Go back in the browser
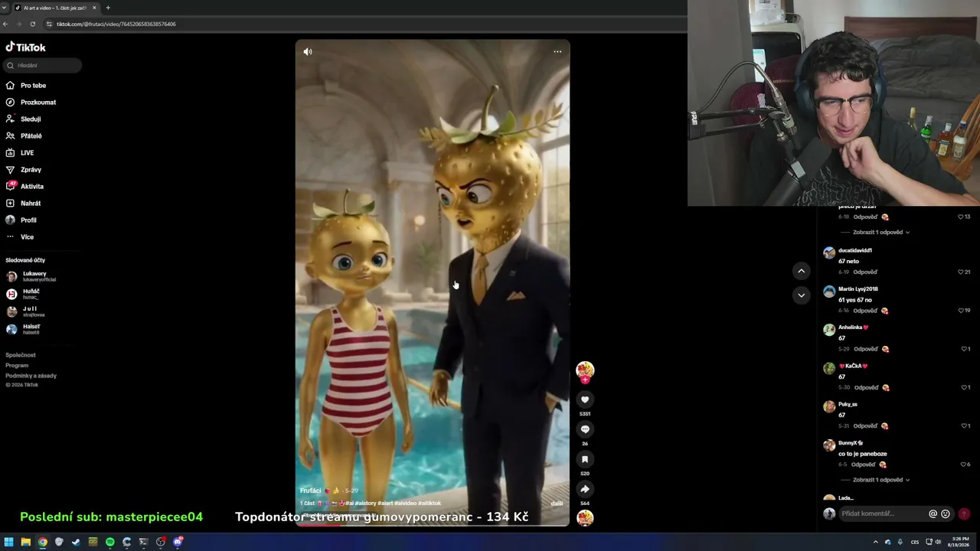This screenshot has height=551, width=980. coord(5,24)
